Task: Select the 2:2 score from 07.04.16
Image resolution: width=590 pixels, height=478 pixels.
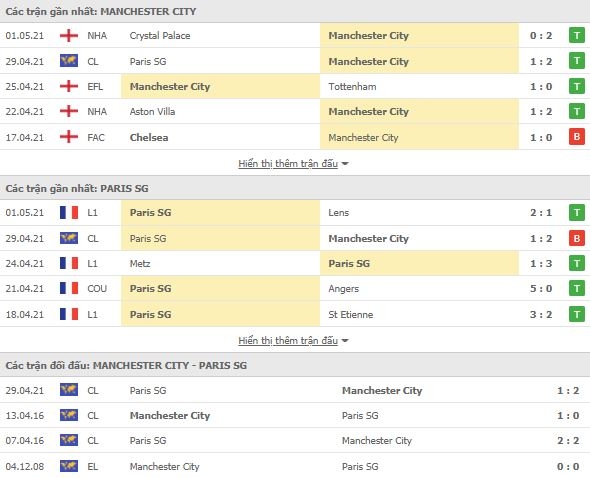Action: pos(568,440)
